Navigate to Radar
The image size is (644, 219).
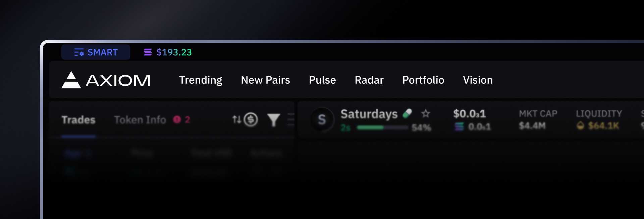pos(369,80)
